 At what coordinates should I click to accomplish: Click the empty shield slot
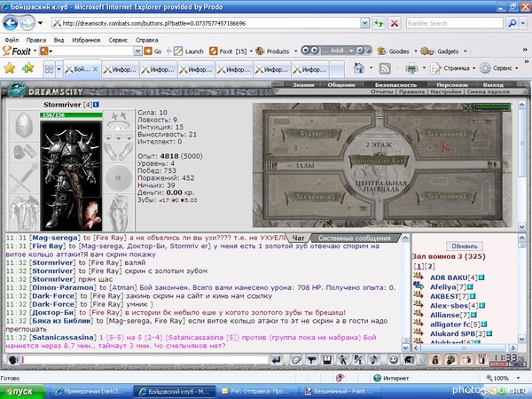119,178
